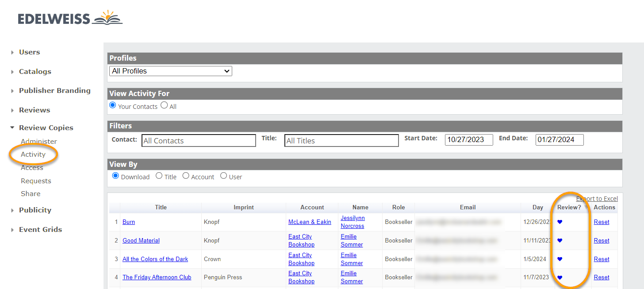Click the Contact filter field
Screen dimensions: 644x289
click(x=199, y=141)
